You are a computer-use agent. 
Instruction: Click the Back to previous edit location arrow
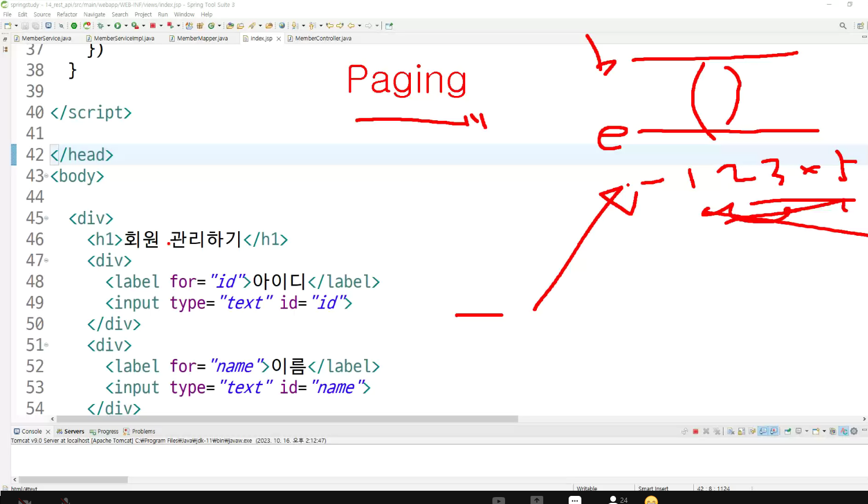coord(329,25)
